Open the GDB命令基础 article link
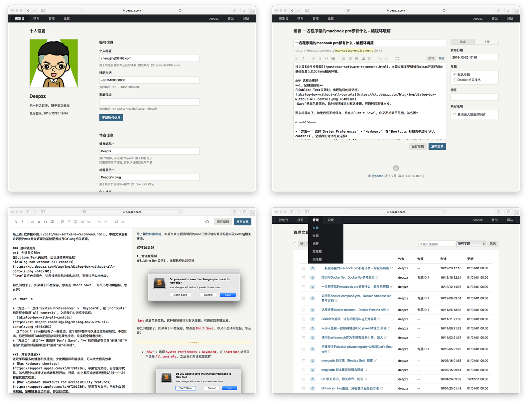Viewport: 532px width, 403px height. click(348, 319)
